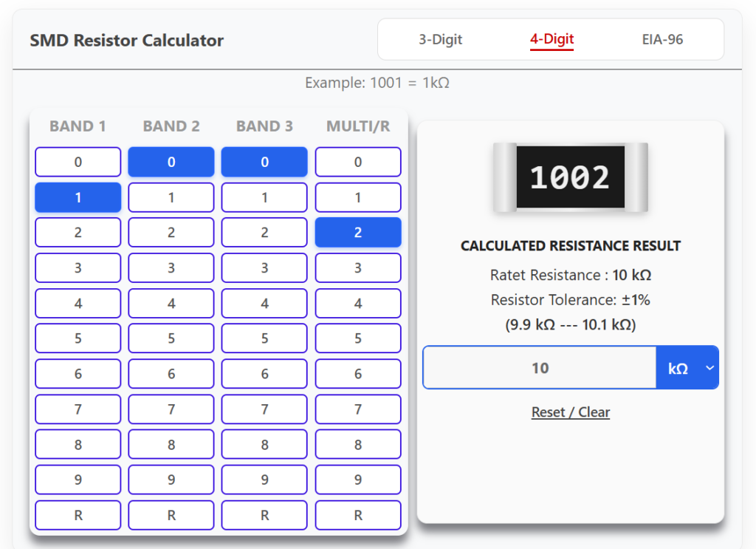This screenshot has width=756, height=549.
Task: Choose 6 in the Band 2 column
Action: click(171, 374)
